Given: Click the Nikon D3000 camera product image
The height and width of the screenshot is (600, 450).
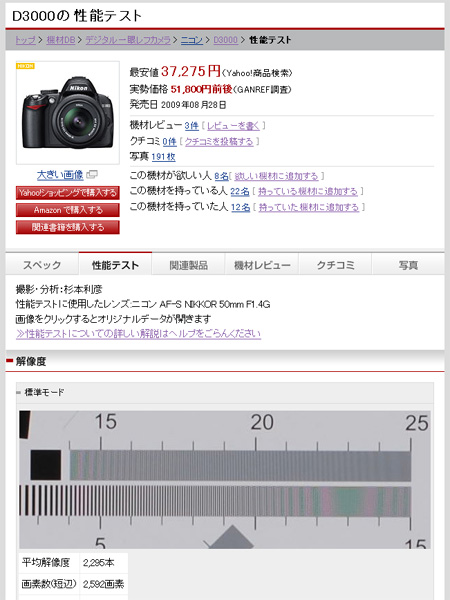Looking at the screenshot, I should click(x=68, y=112).
